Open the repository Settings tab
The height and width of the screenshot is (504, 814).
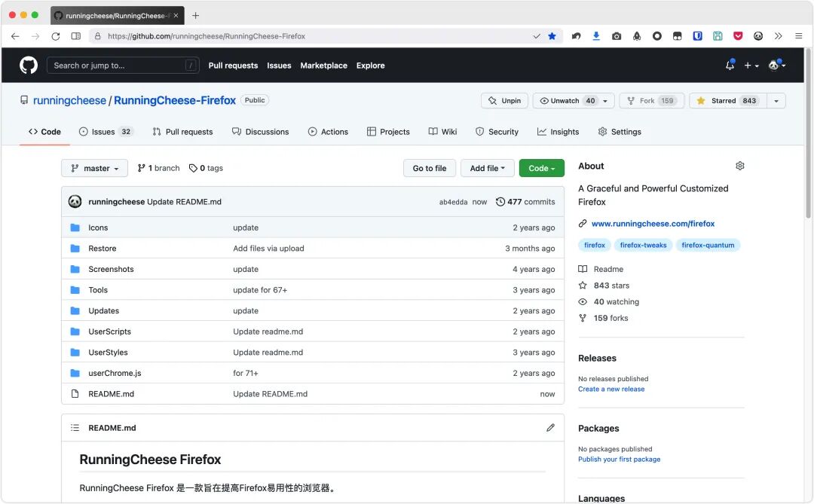tap(620, 132)
